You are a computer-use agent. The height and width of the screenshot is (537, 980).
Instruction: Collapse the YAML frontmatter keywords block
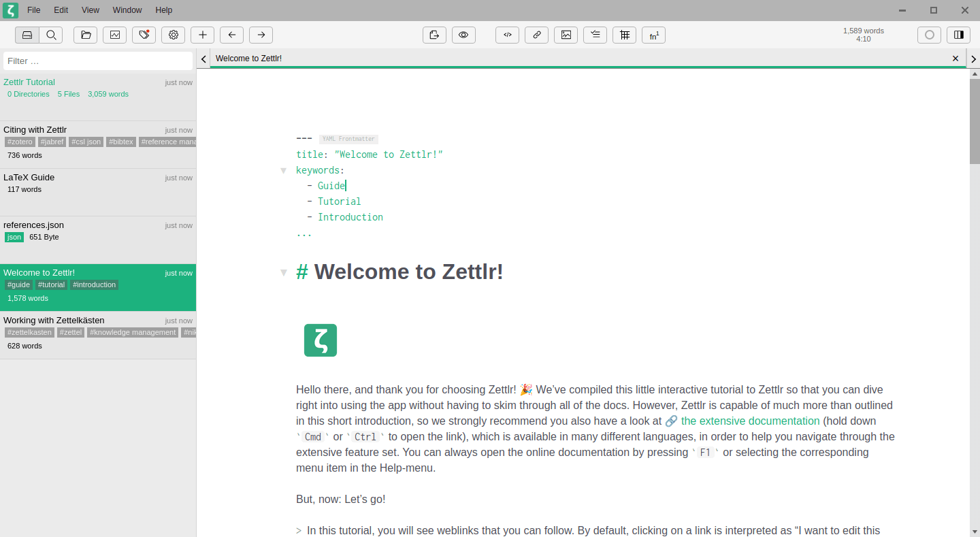click(x=284, y=170)
